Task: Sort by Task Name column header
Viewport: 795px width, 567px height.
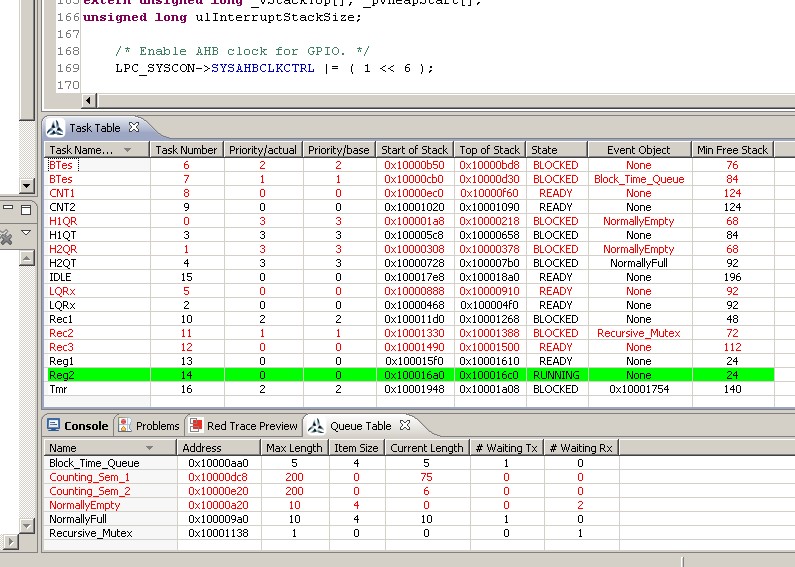Action: [97, 150]
